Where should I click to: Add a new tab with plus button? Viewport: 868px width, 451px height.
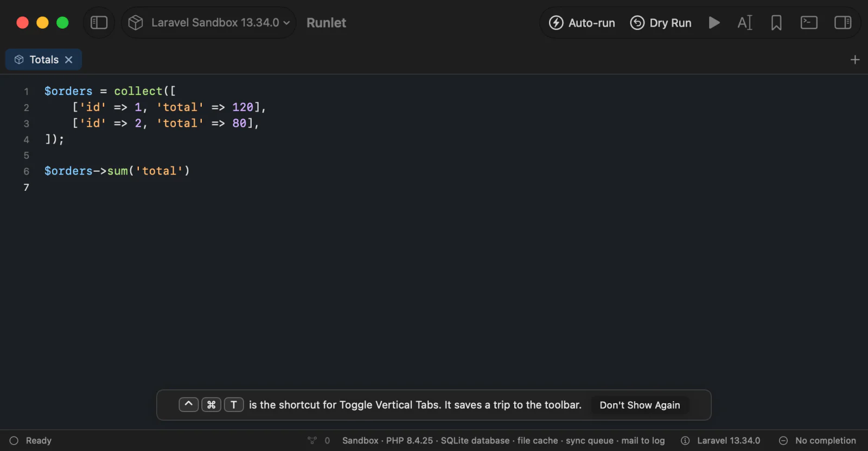click(855, 60)
